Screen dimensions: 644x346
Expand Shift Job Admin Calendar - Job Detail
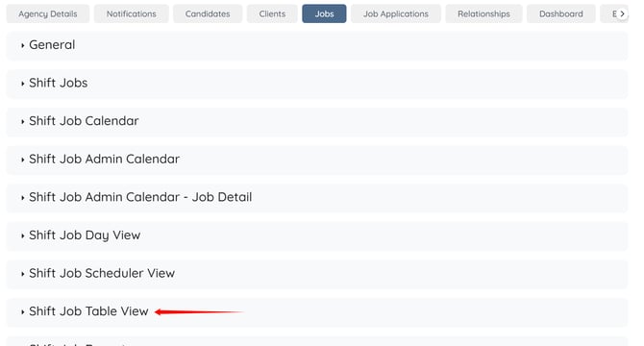click(317, 198)
